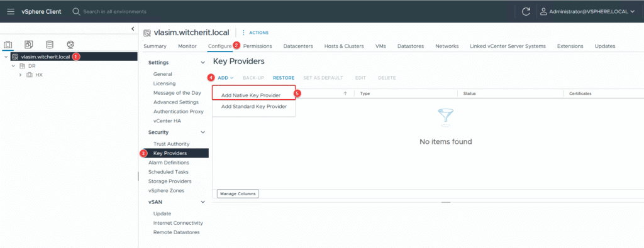Open the Extensions tab
This screenshot has width=644, height=248.
570,46
